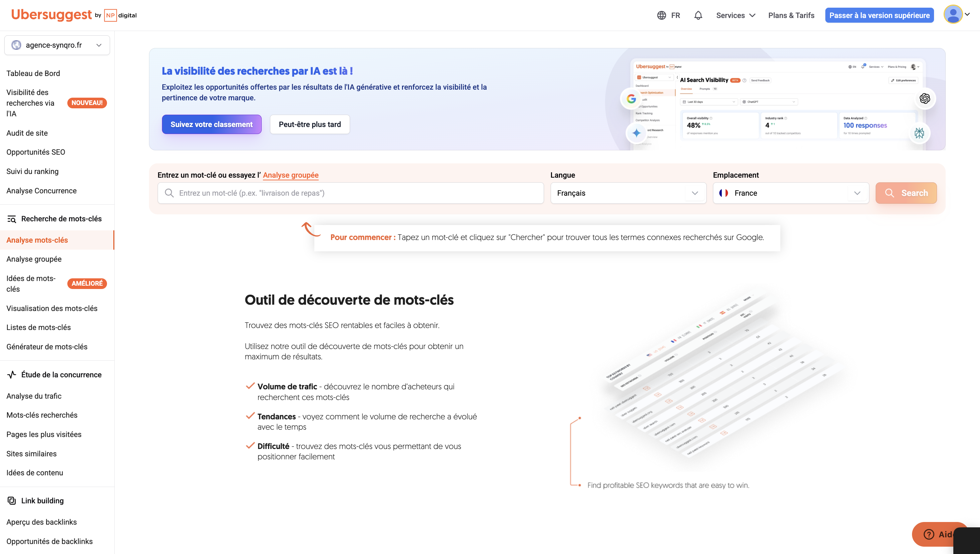
Task: Click the orange Search button
Action: 906,193
